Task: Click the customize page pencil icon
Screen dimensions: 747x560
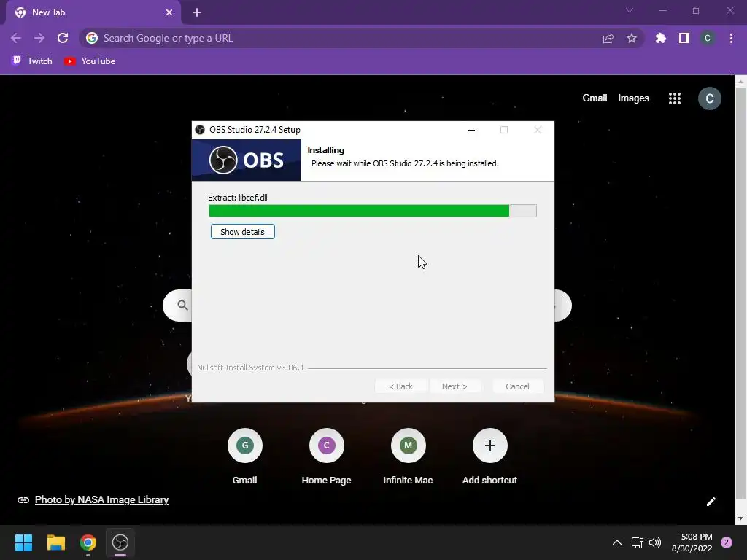Action: [x=711, y=502]
